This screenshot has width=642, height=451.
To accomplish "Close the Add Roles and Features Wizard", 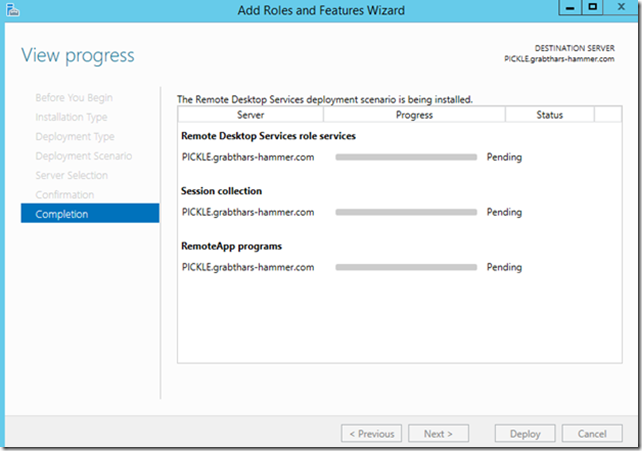I will pos(621,7).
